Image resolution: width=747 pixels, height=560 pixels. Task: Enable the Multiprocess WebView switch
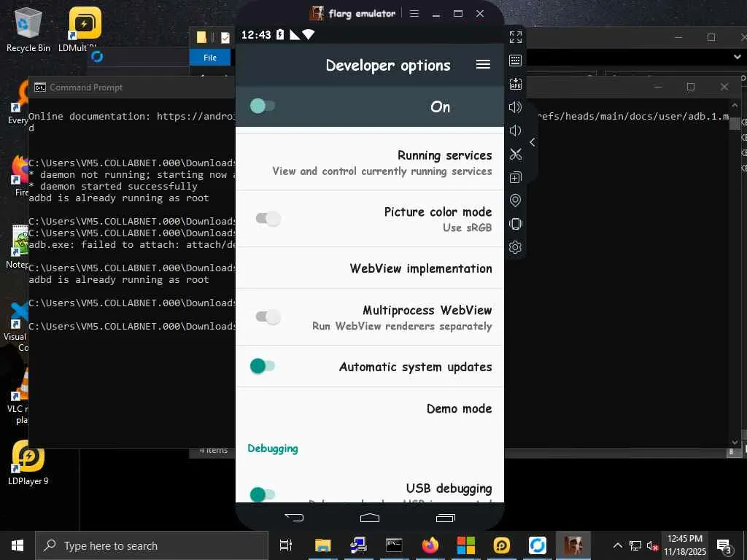coord(268,316)
